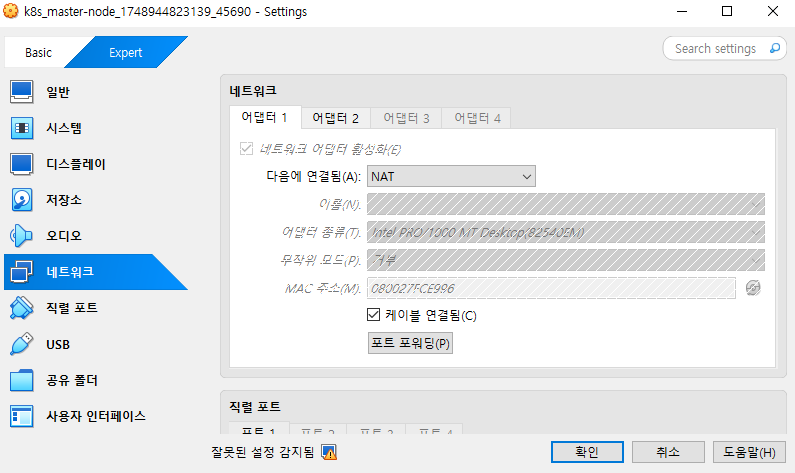
Task: Click the 취소 cancel button
Action: pos(668,452)
